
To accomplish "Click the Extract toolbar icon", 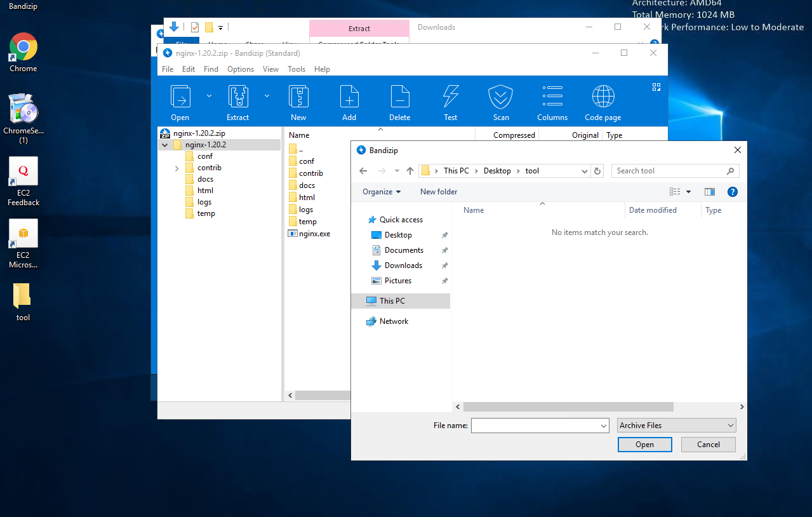I will (238, 97).
